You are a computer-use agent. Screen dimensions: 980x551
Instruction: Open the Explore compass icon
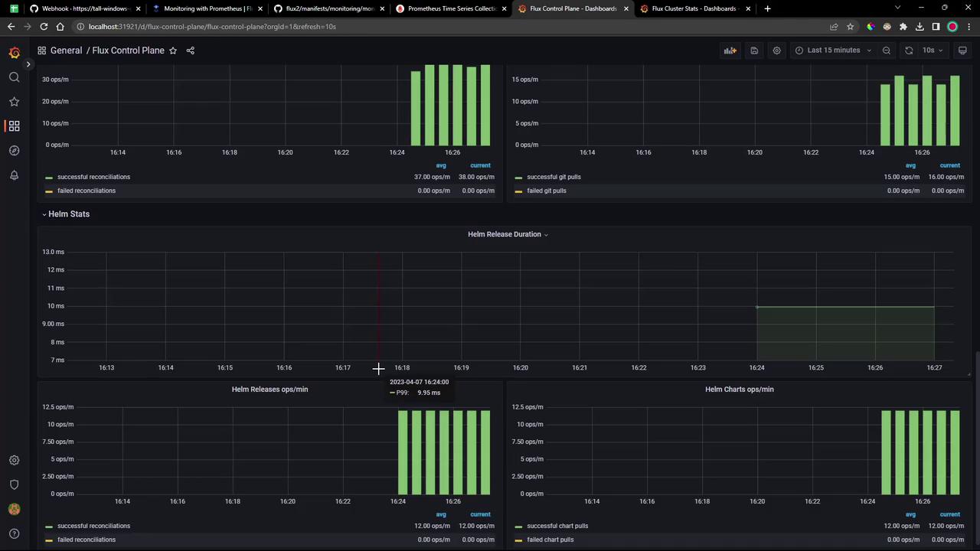click(14, 151)
